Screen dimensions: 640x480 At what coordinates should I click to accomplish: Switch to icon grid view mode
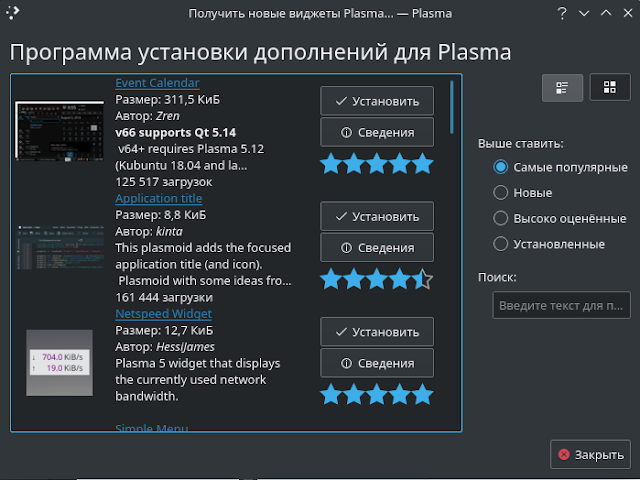click(x=610, y=87)
